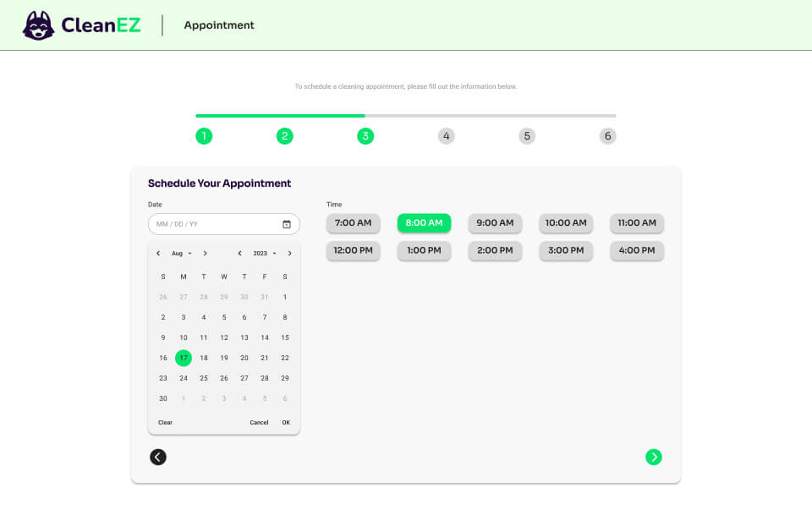Select the 3:00 PM time slot
This screenshot has width=812, height=515.
click(x=566, y=250)
